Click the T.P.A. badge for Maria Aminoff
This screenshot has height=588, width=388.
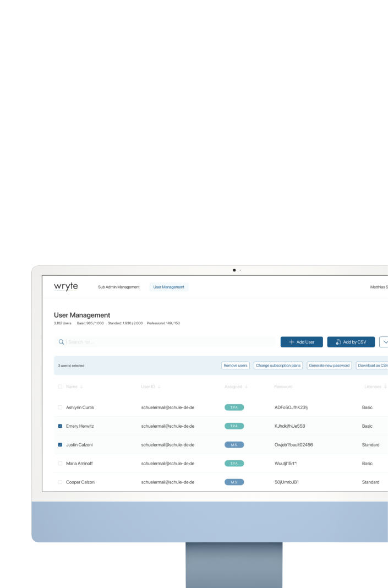pos(234,464)
